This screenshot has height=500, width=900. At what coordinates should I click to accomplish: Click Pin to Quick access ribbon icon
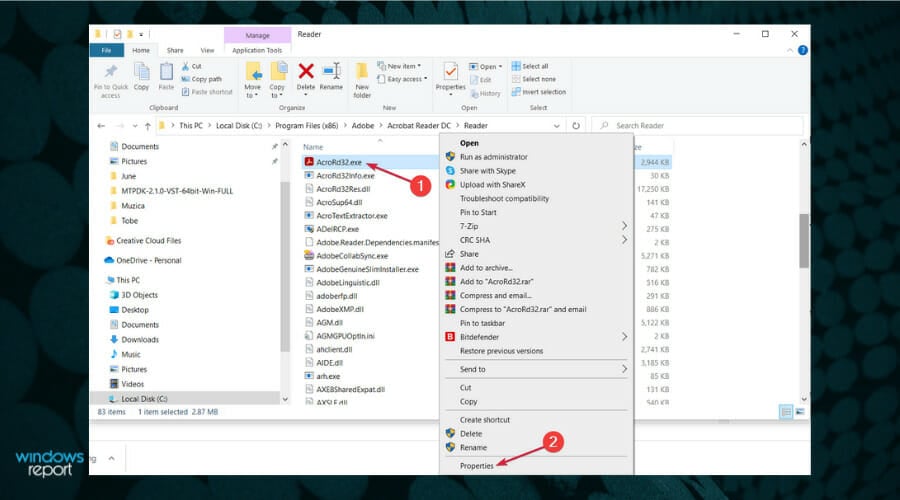click(111, 79)
